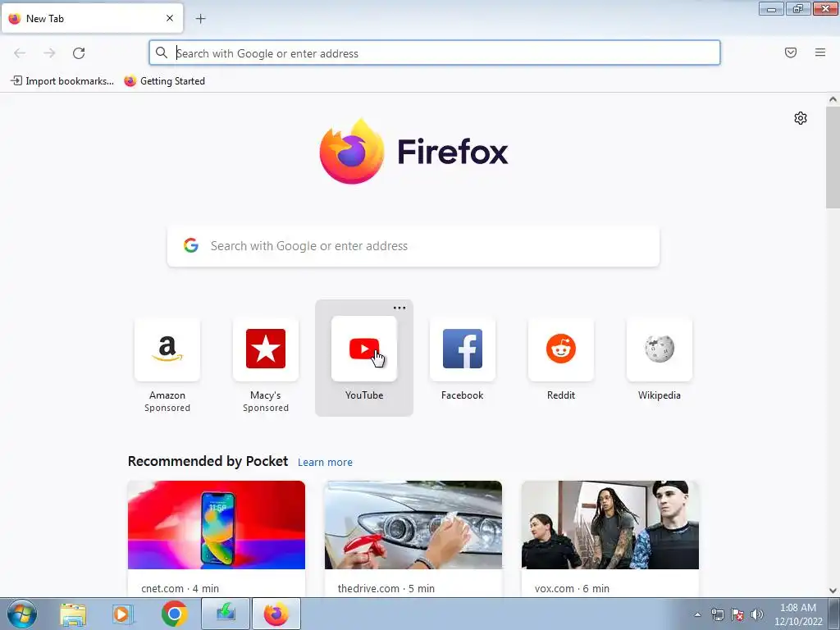Open the Macy's sponsored shortcut tile
This screenshot has height=630, width=840.
tap(266, 349)
